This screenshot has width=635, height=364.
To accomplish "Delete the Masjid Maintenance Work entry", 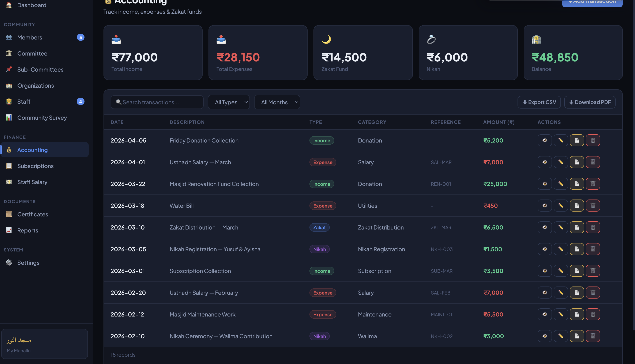I will coord(593,314).
